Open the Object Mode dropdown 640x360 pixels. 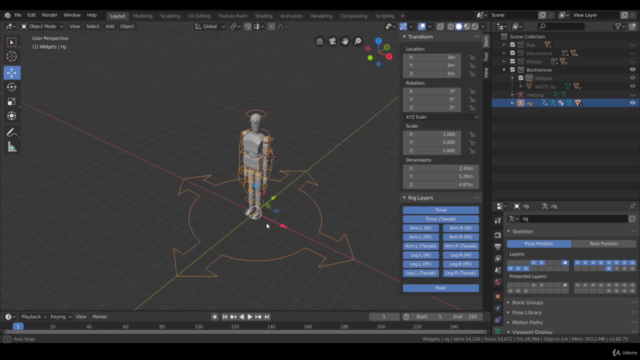(x=42, y=27)
